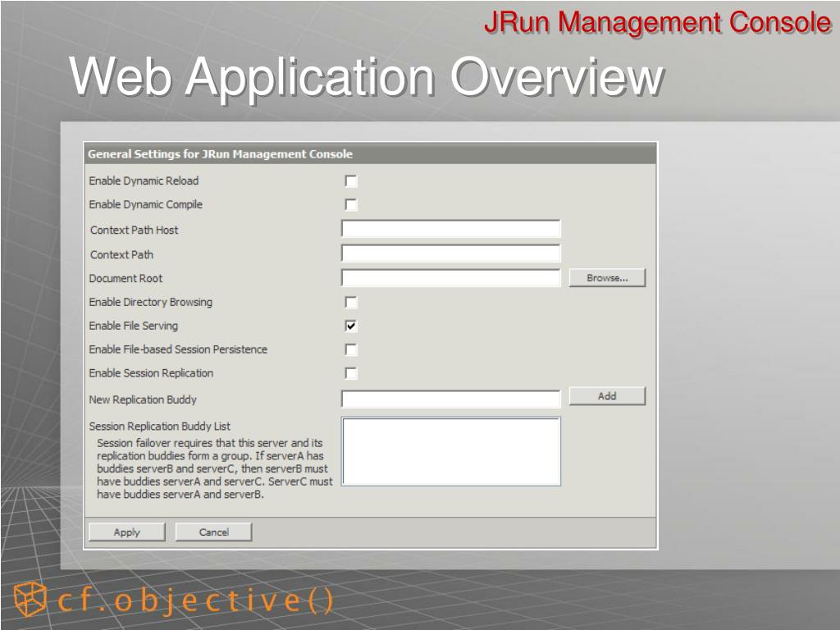Enable the Dynamic Reload checkbox
The width and height of the screenshot is (840, 630).
click(351, 181)
